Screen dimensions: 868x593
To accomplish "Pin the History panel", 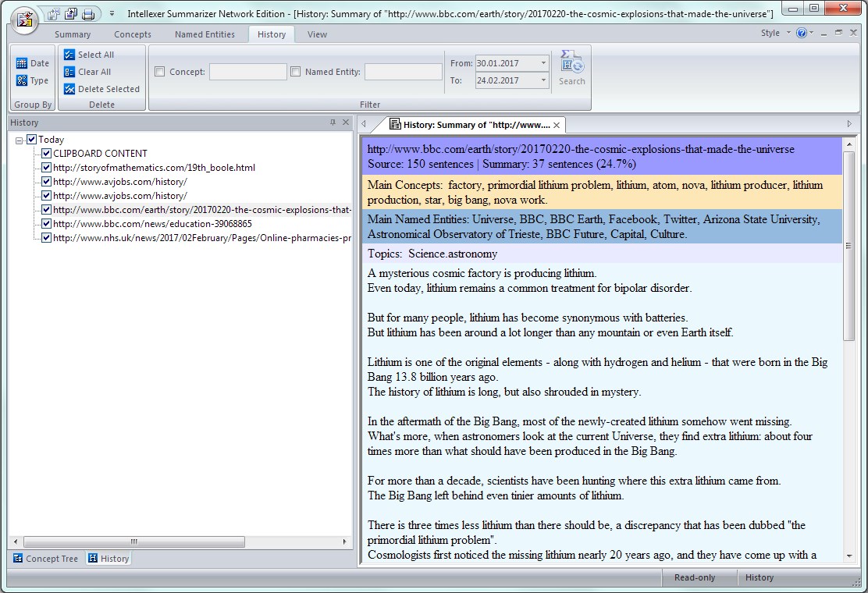I will pos(333,123).
